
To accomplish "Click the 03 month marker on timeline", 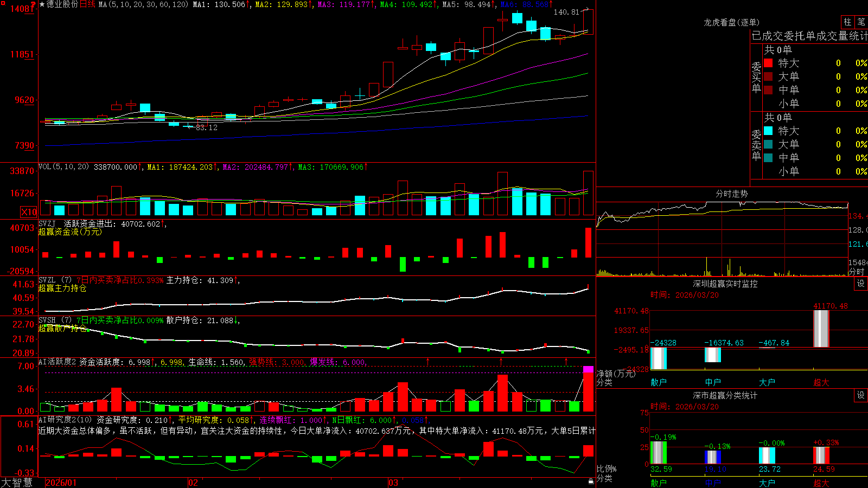I will tap(393, 483).
